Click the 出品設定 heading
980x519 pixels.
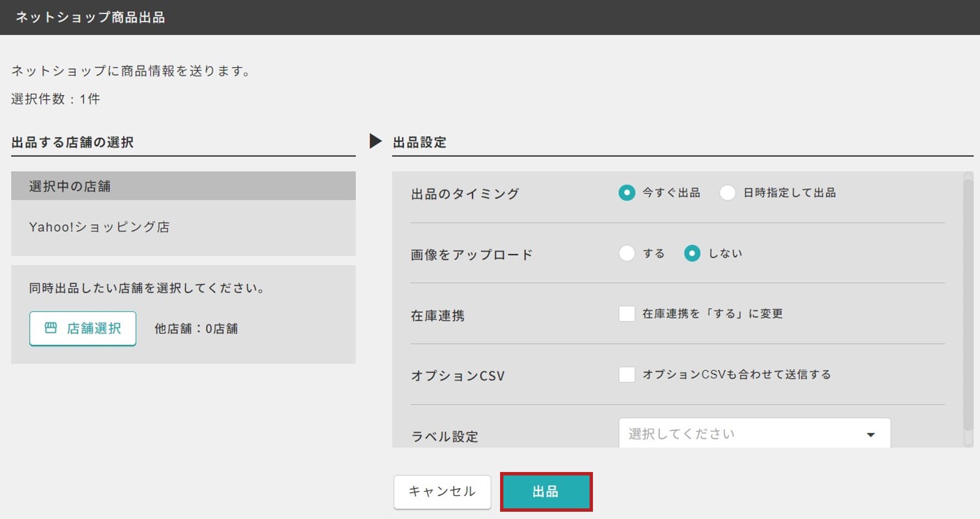point(420,143)
